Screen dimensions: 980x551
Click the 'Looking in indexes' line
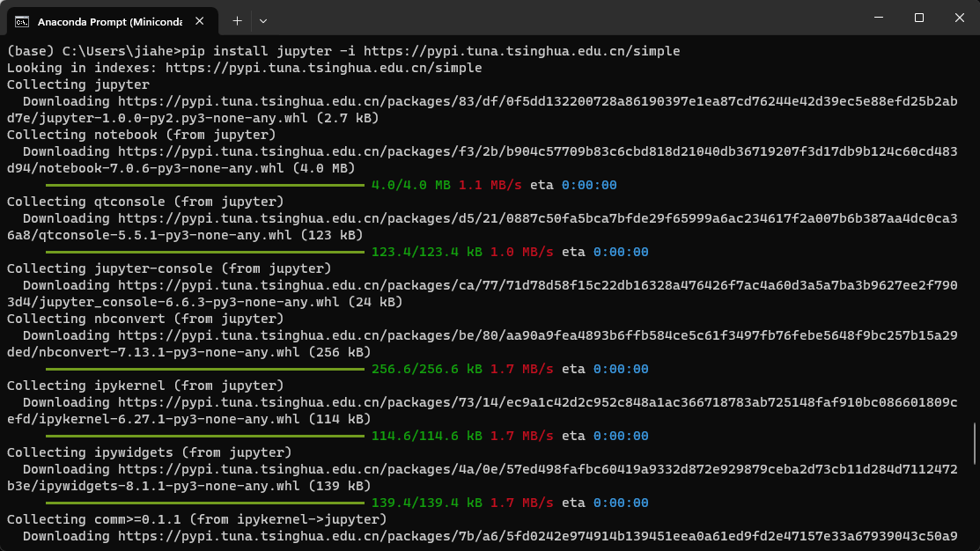point(245,68)
